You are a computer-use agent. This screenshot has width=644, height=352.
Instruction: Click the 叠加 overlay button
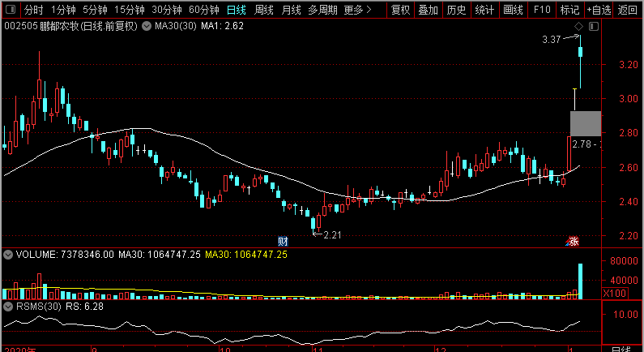click(x=429, y=11)
